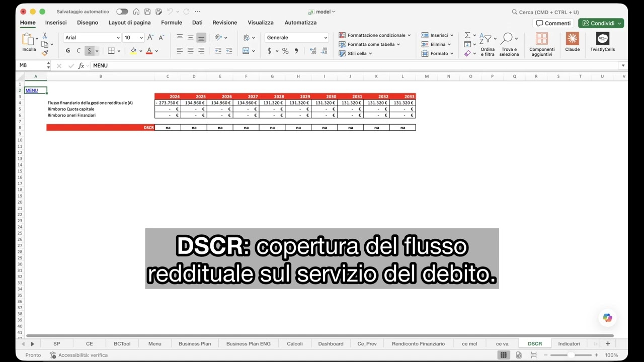Click the Condividi share button
Screen dimensions: 644x362
(x=601, y=23)
